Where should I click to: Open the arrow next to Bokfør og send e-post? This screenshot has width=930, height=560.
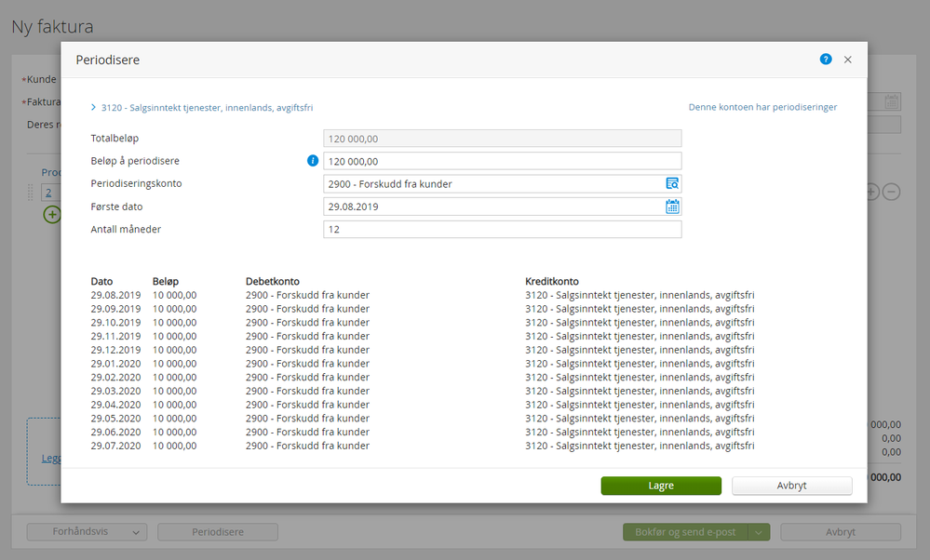click(759, 532)
